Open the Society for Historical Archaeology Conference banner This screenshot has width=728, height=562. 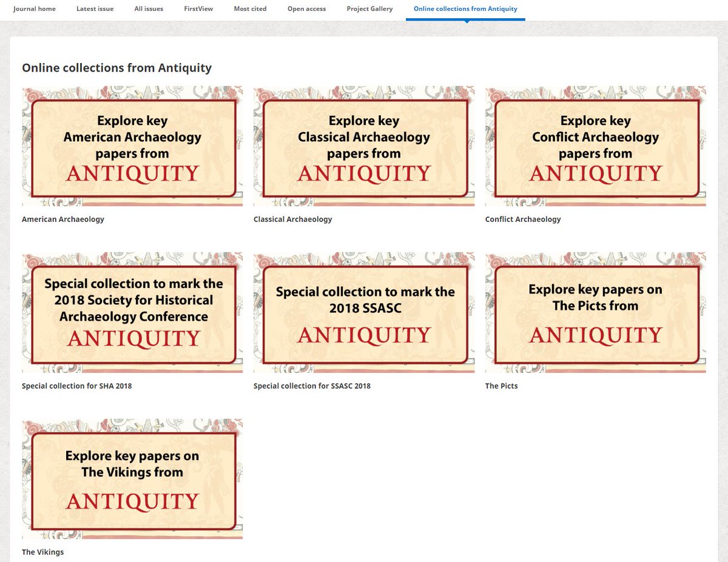[132, 313]
